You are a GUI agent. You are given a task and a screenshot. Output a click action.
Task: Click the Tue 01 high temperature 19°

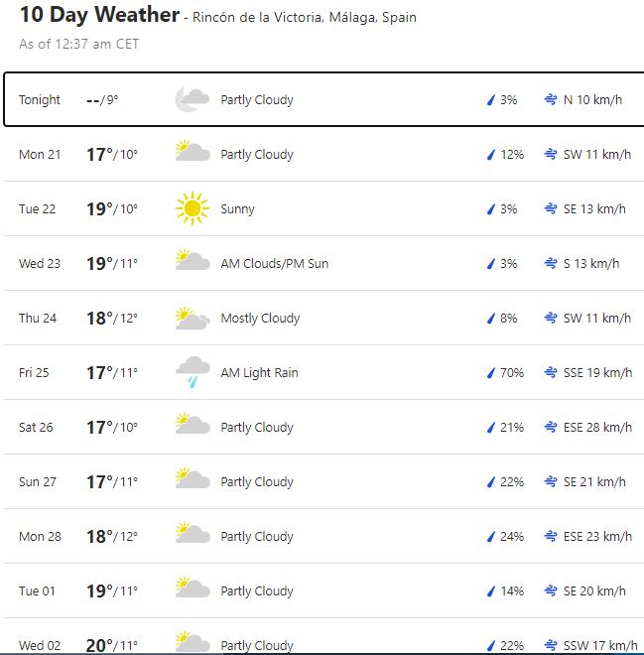pyautogui.click(x=97, y=590)
